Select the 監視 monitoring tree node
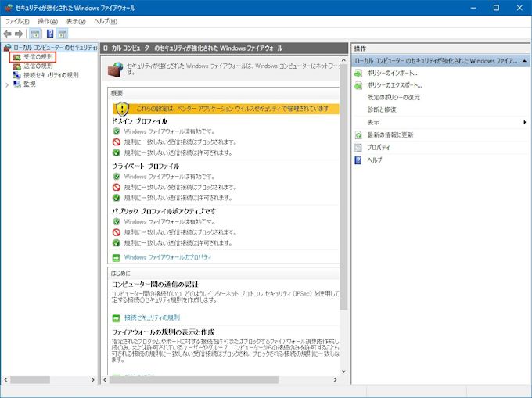The height and width of the screenshot is (398, 532). tap(30, 84)
